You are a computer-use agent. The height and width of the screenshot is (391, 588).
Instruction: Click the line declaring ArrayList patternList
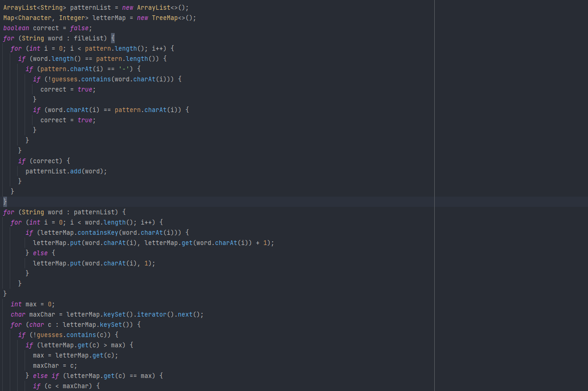(96, 7)
